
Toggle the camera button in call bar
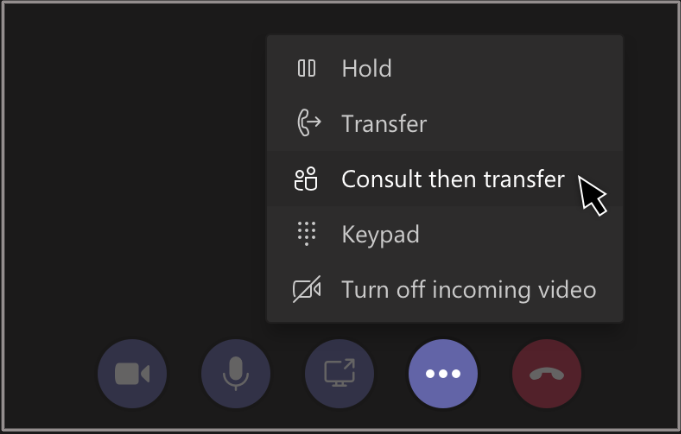click(x=132, y=374)
